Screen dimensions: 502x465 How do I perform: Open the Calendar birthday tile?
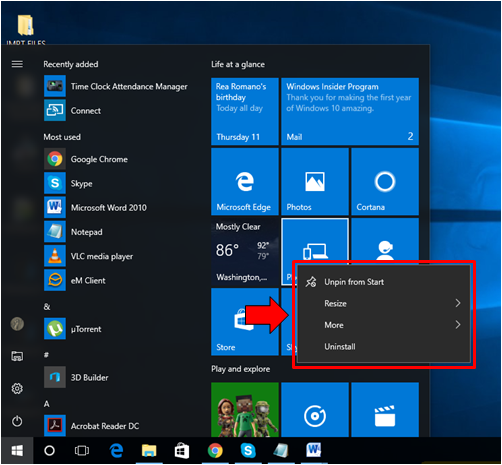(245, 111)
